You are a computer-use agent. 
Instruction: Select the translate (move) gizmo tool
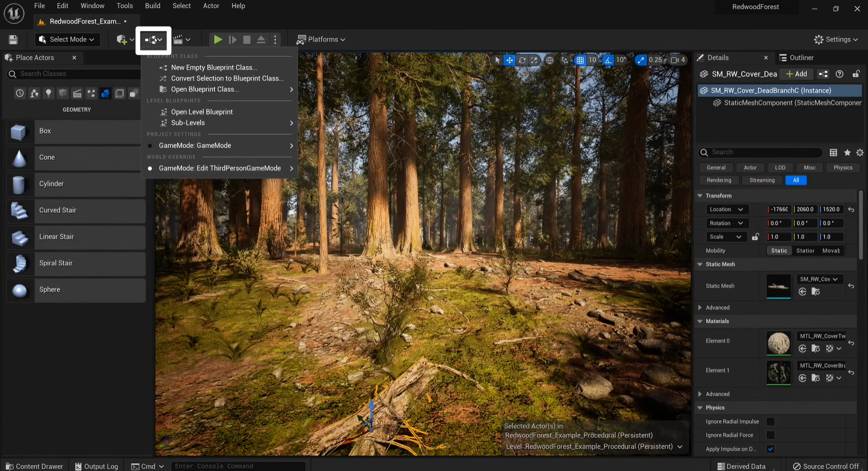coord(509,60)
